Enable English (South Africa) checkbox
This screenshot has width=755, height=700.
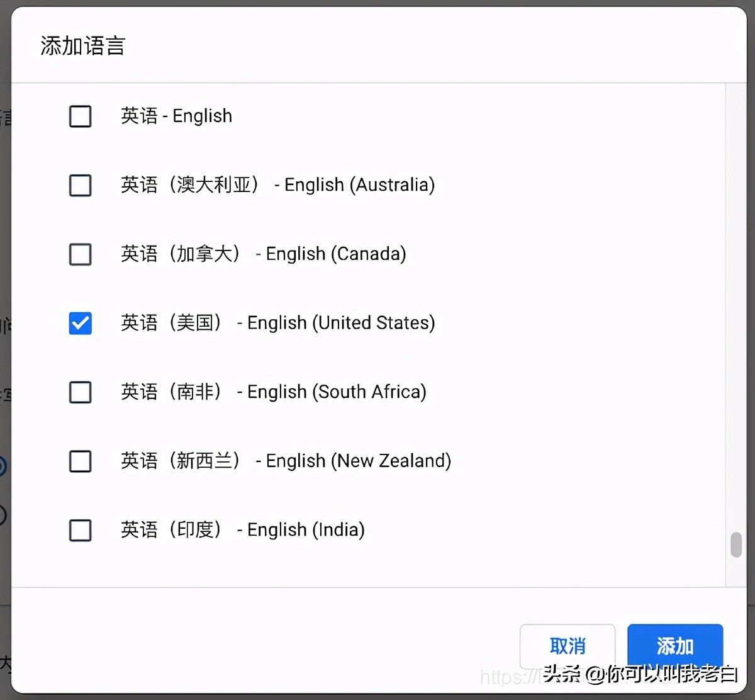click(x=81, y=393)
